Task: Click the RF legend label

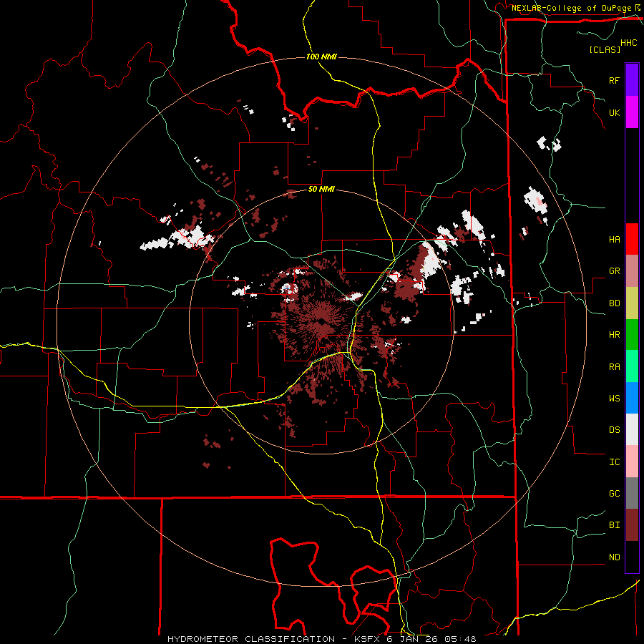Action: (x=614, y=80)
